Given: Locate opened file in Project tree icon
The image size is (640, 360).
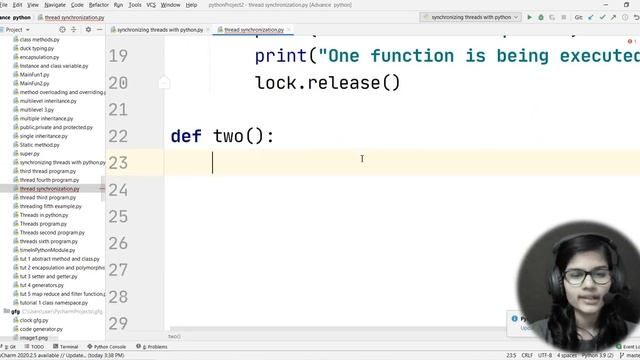Looking at the screenshot, I should [x=62, y=29].
